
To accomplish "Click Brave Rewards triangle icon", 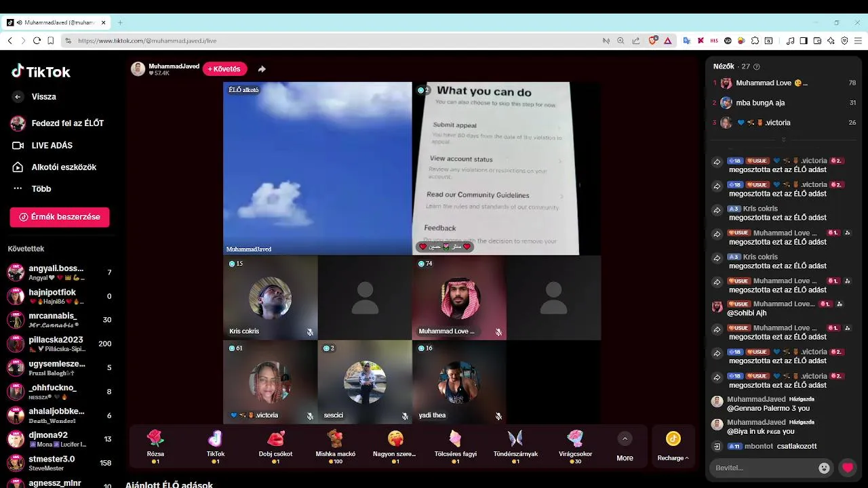I will click(x=668, y=41).
